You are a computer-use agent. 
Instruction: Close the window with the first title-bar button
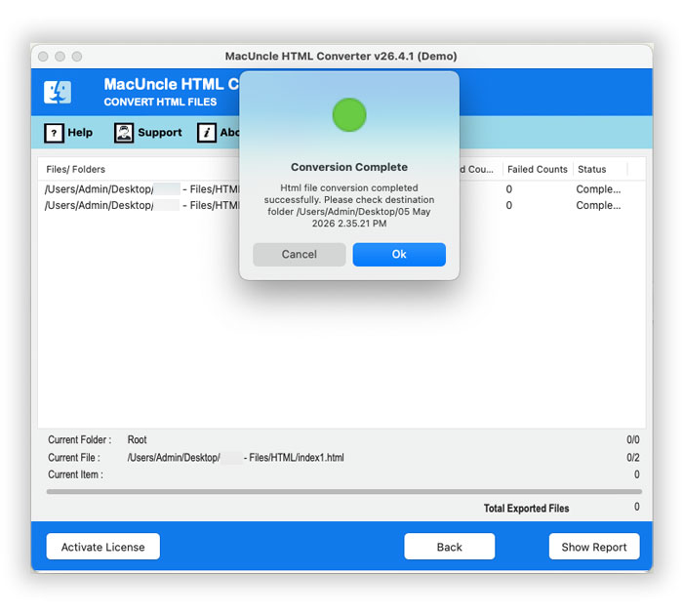(43, 57)
